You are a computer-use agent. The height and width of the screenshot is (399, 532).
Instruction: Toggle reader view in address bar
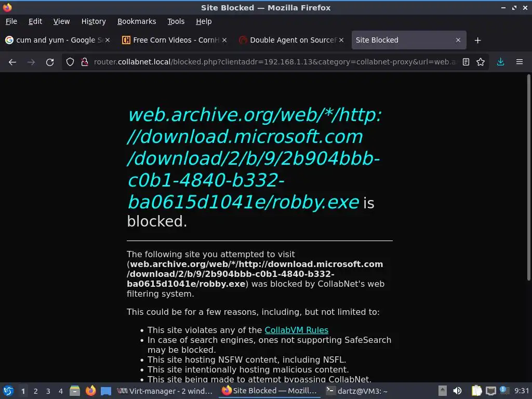coord(466,62)
